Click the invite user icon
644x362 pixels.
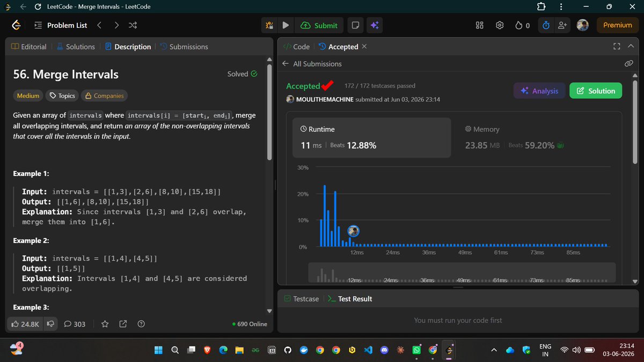coord(562,25)
